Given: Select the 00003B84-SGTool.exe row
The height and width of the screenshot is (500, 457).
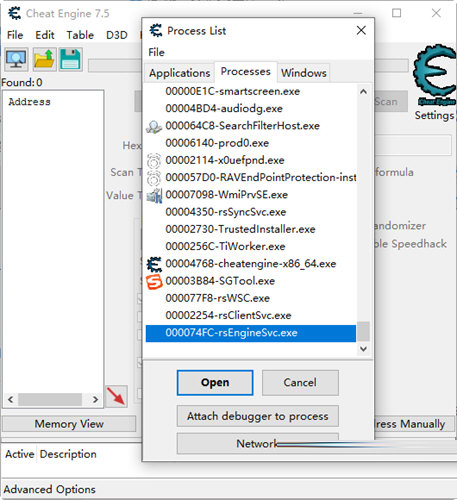Looking at the screenshot, I should coord(251,281).
